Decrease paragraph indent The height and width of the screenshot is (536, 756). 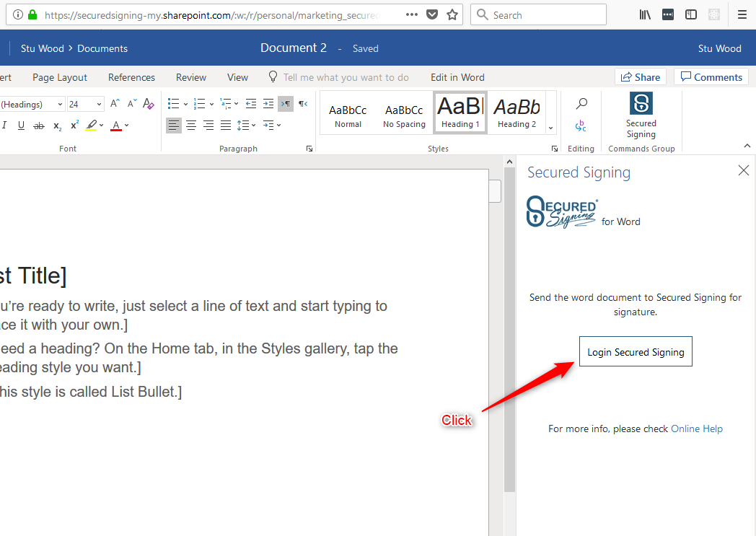click(251, 104)
